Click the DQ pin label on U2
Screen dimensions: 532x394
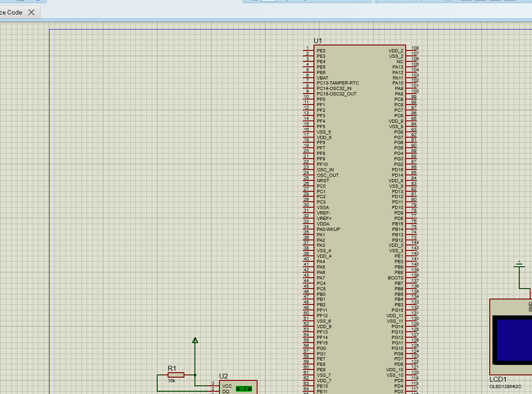[x=226, y=392]
